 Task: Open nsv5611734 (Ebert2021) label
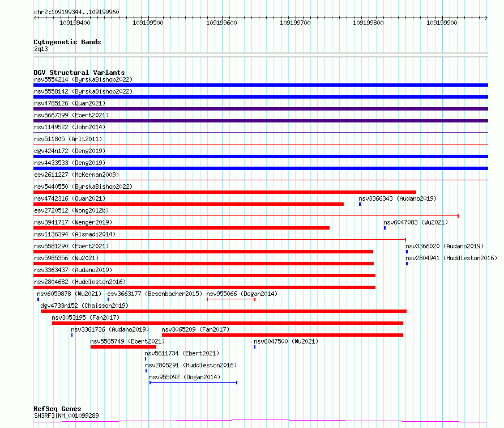pos(182,353)
